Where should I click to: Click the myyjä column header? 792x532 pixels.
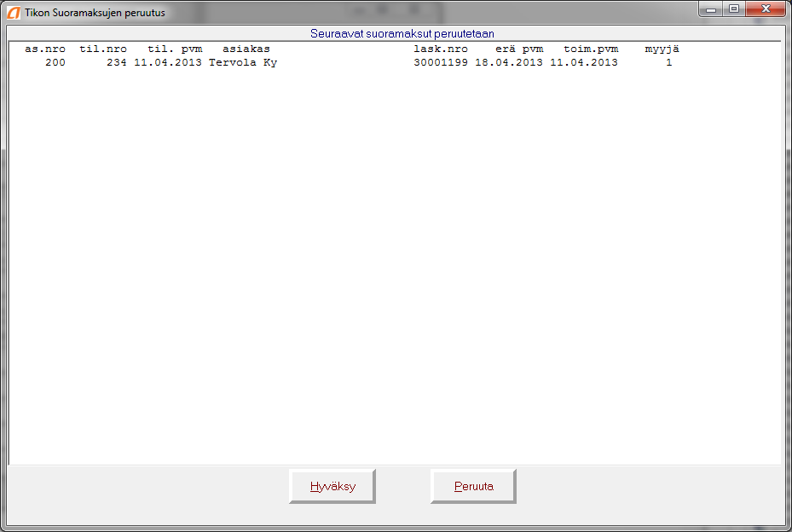tap(662, 49)
